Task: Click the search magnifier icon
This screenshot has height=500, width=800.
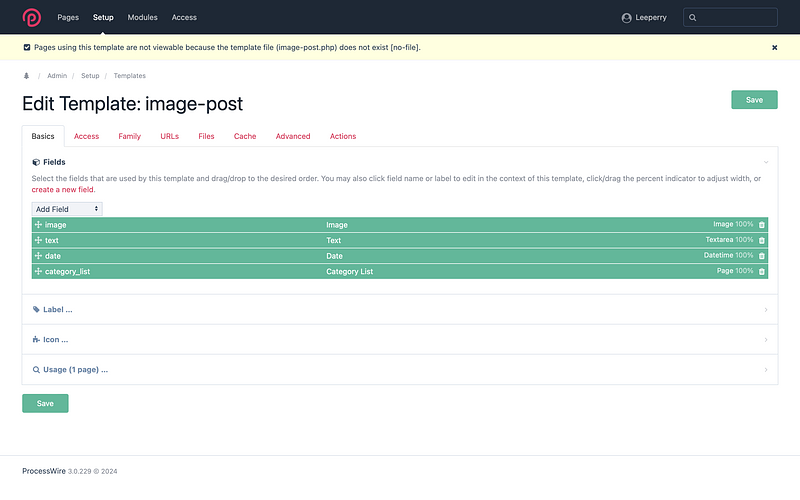Action: (x=692, y=18)
